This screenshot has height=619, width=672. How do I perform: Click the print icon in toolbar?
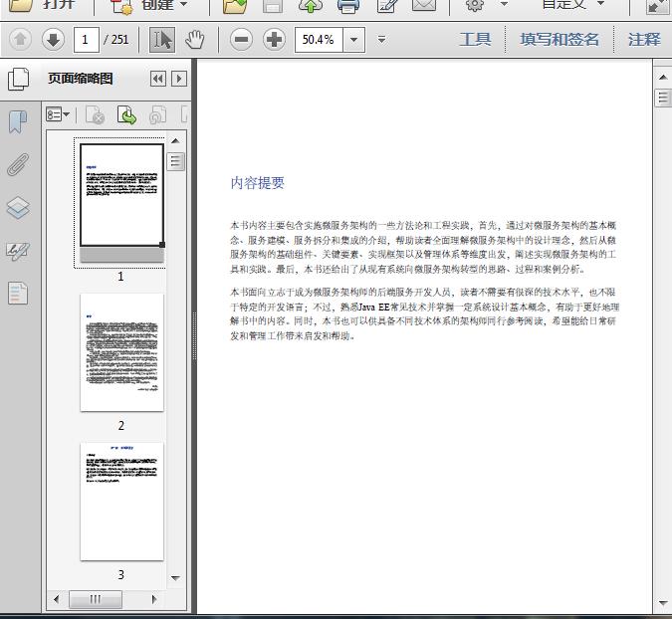348,5
